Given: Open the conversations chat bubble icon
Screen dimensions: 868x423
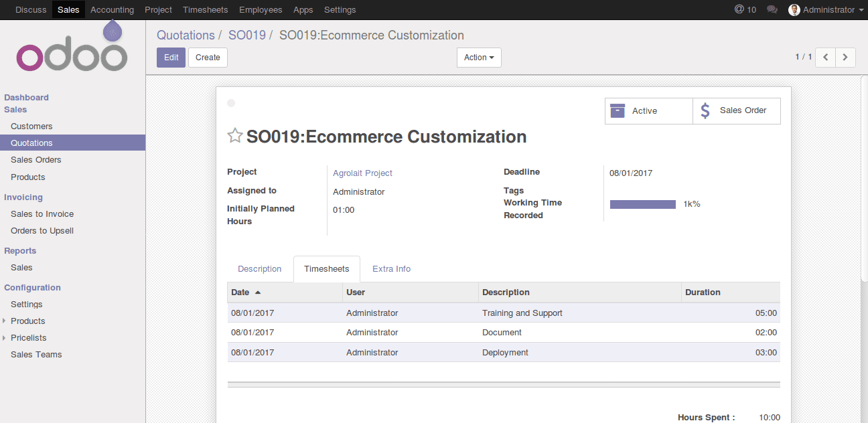Looking at the screenshot, I should [x=772, y=9].
